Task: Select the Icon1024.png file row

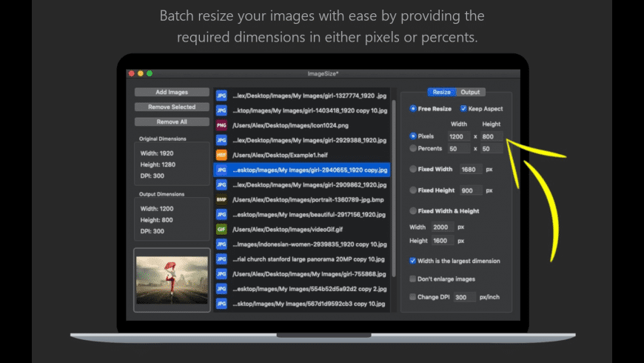Action: pyautogui.click(x=302, y=125)
